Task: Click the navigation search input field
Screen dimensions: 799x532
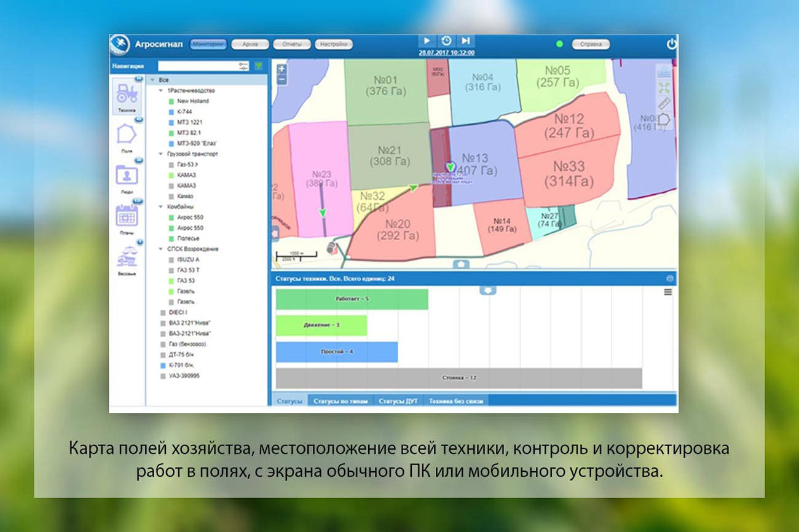Action: [198, 66]
